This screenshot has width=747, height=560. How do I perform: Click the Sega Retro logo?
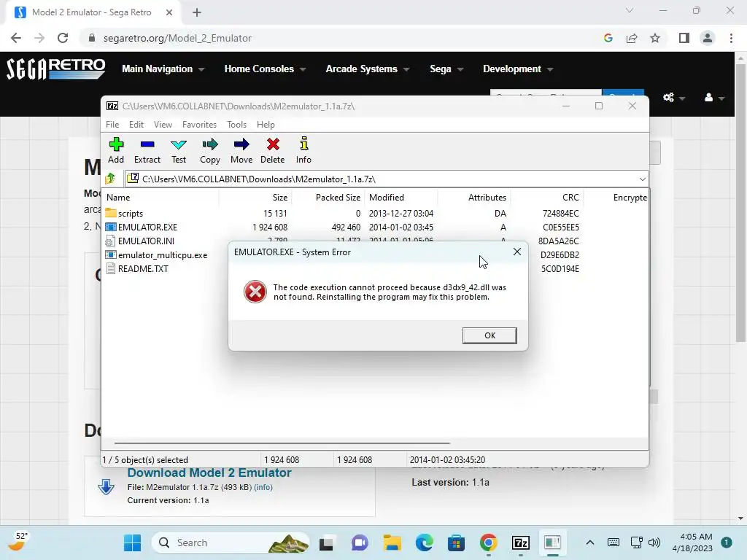(55, 69)
